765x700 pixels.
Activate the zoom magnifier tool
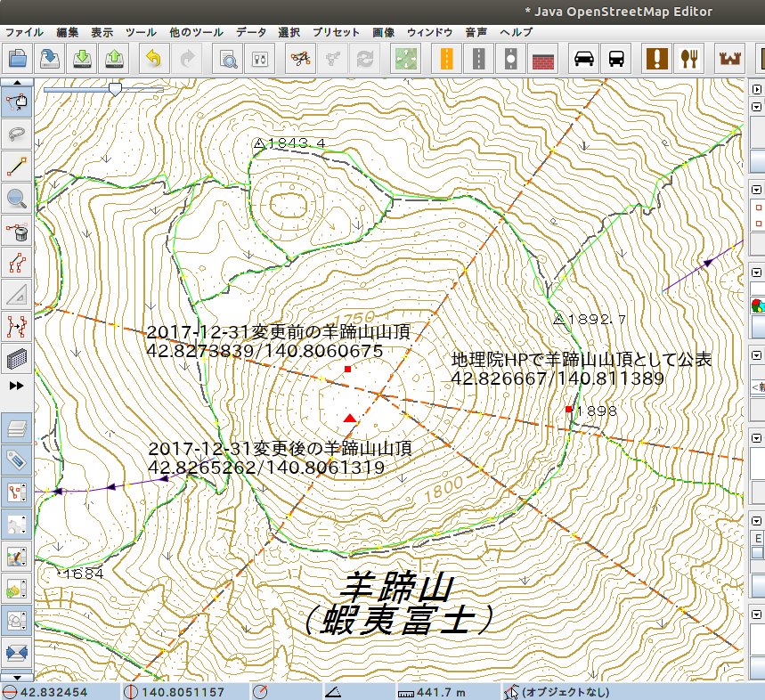[x=17, y=199]
